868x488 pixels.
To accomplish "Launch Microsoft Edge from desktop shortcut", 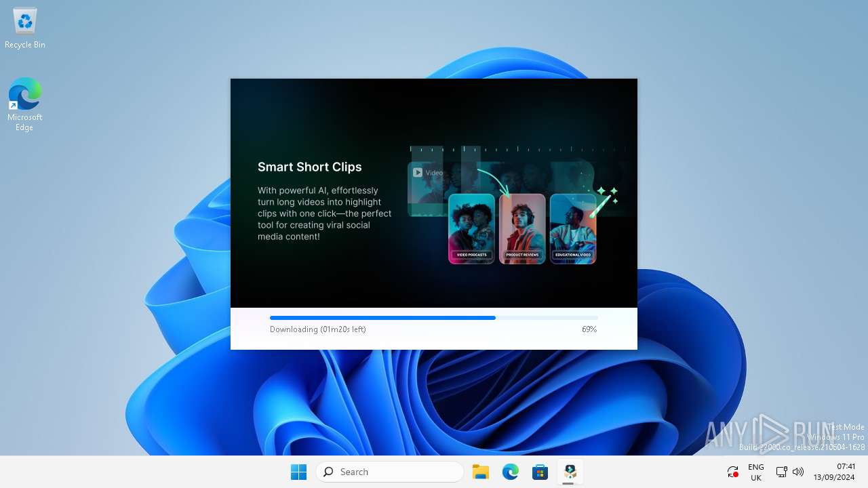I will pyautogui.click(x=25, y=104).
